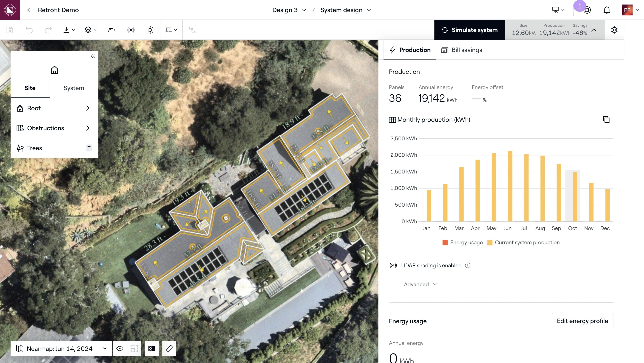
Task: Click the undo arrow icon
Action: click(x=29, y=30)
